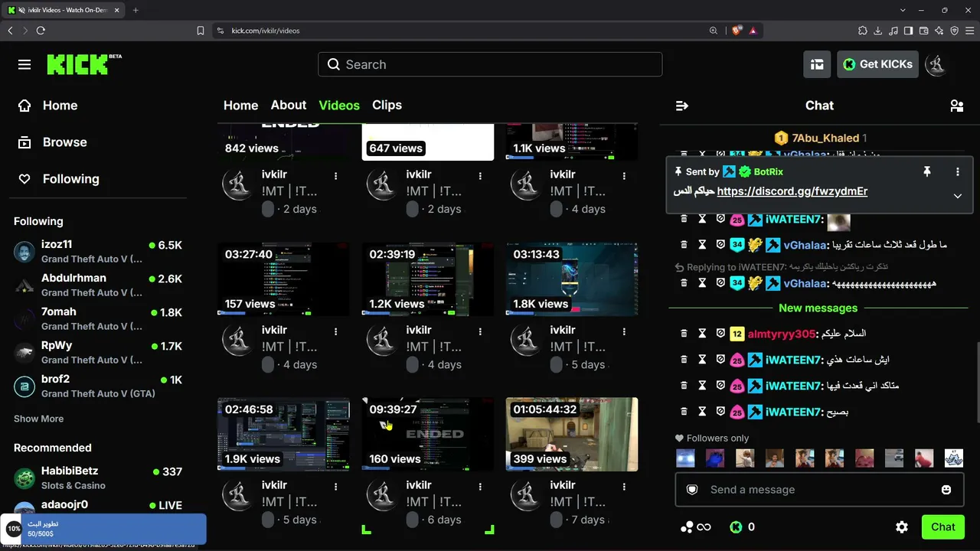Open options for the 160 views video

(480, 487)
